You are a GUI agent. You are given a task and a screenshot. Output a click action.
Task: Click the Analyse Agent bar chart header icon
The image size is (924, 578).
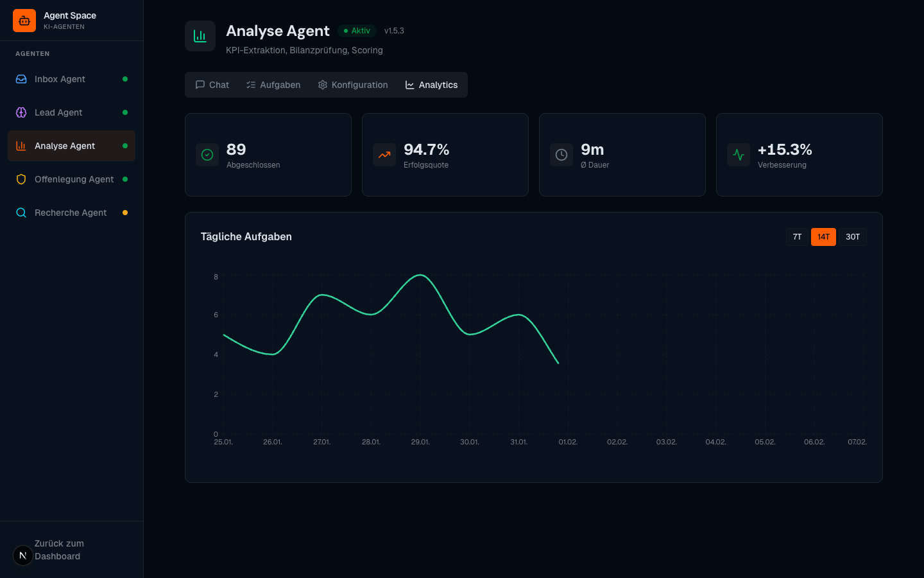[x=200, y=36]
